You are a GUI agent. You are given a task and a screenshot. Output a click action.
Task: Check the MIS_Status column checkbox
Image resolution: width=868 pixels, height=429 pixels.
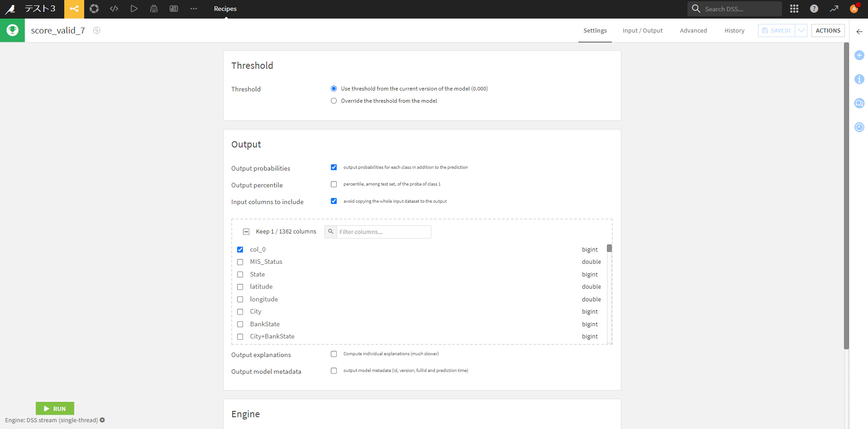click(x=240, y=262)
